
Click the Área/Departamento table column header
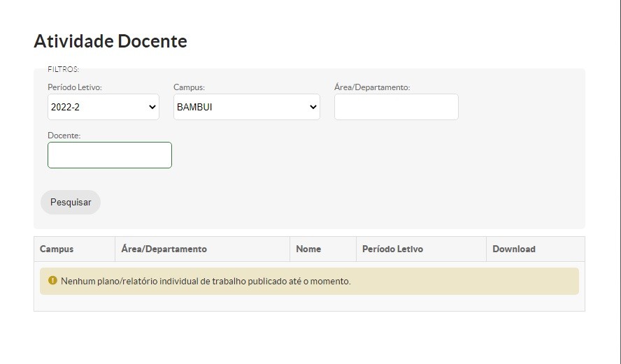pos(164,249)
